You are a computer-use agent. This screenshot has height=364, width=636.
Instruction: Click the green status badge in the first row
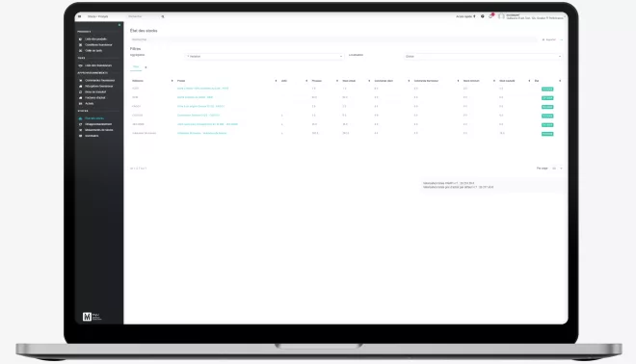(547, 89)
